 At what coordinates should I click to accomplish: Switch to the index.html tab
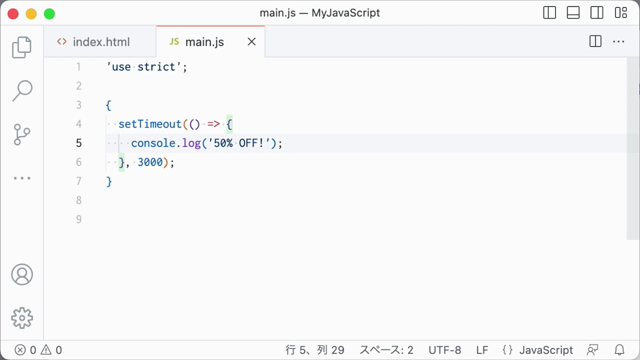(x=100, y=42)
